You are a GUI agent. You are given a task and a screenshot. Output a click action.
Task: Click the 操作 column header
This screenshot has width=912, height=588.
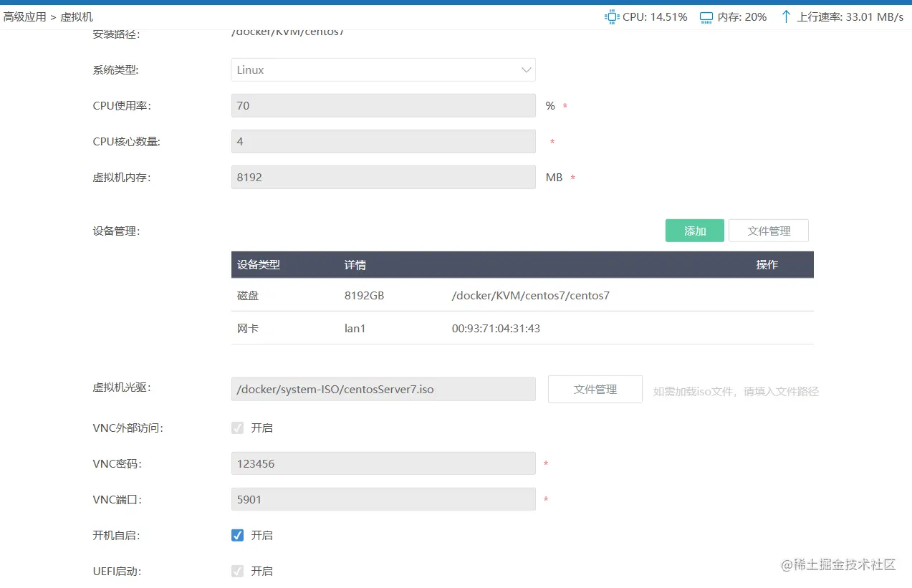click(x=767, y=264)
